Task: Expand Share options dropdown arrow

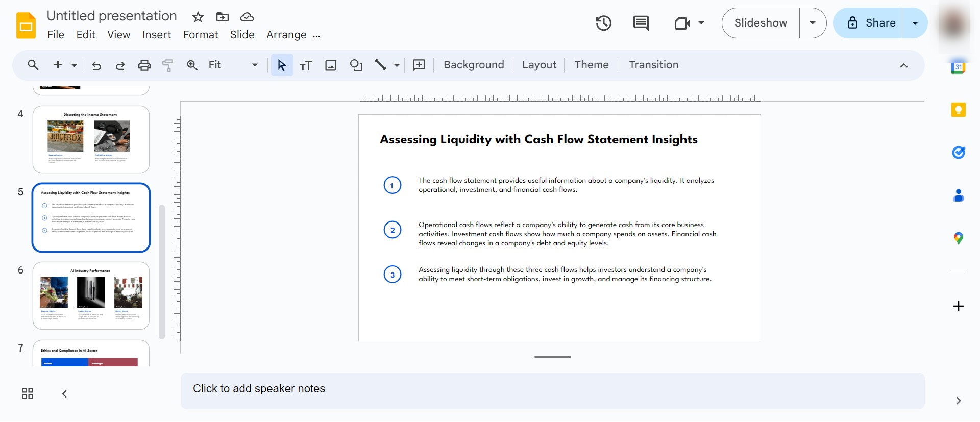Action: click(x=915, y=23)
